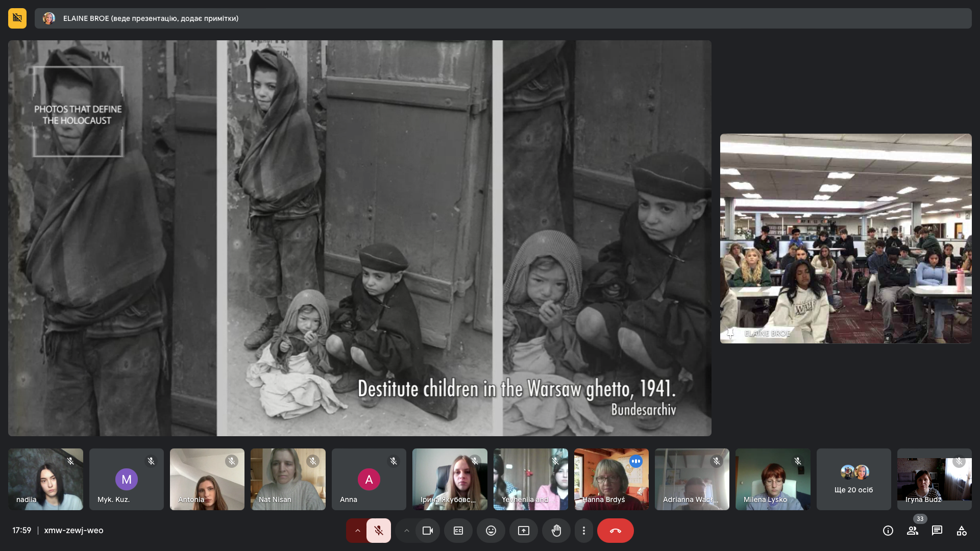This screenshot has width=980, height=551.
Task: Open chat with everyone icon
Action: tap(937, 531)
